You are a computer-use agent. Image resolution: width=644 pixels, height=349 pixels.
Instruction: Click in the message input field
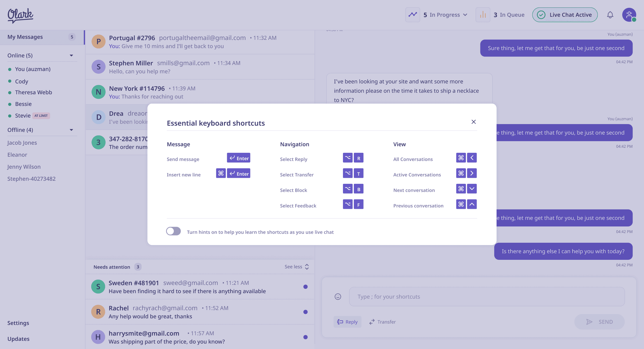(x=487, y=297)
